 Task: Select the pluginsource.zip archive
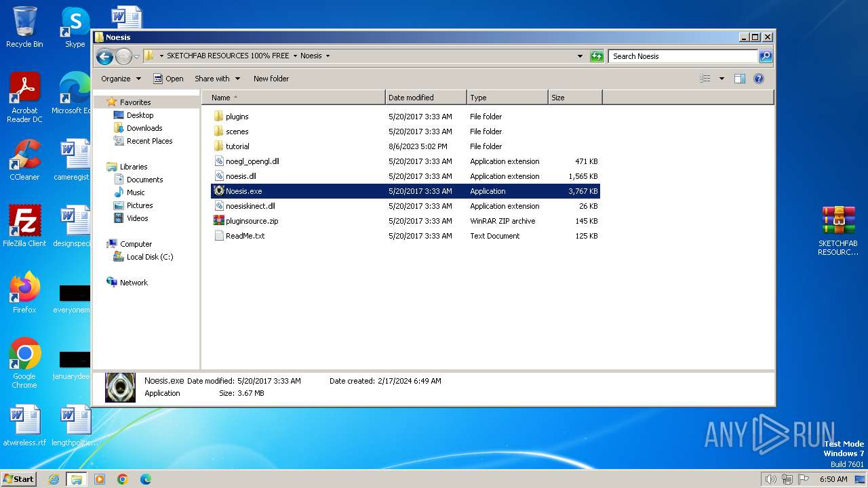pos(252,221)
